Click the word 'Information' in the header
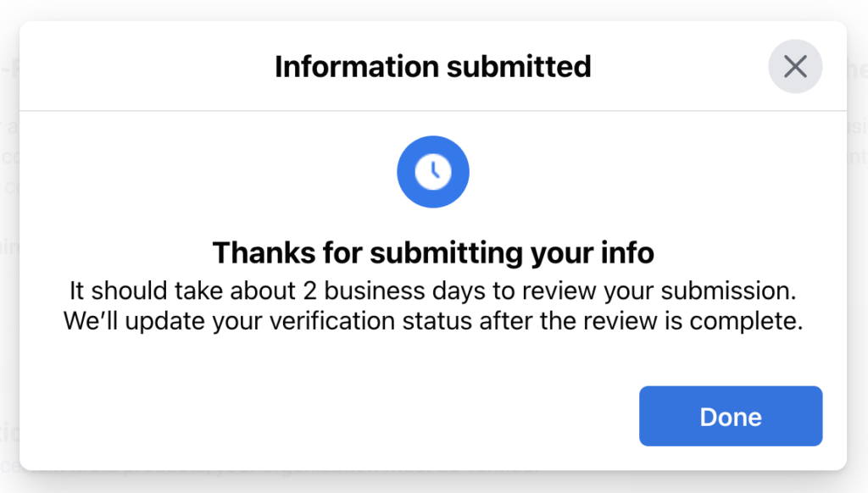Screen dimensions: 868x493 357,66
